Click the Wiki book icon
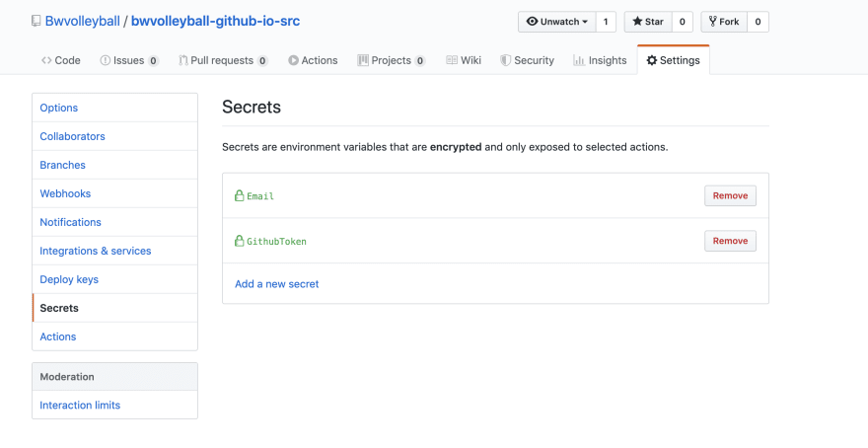Viewport: 868px width, 448px height. tap(452, 60)
